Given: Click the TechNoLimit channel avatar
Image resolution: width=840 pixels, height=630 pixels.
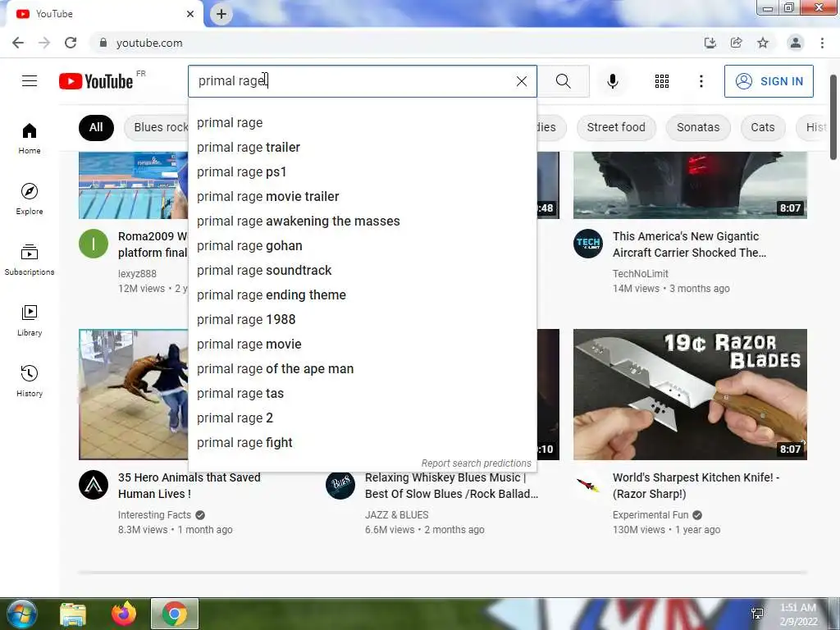Looking at the screenshot, I should 588,244.
